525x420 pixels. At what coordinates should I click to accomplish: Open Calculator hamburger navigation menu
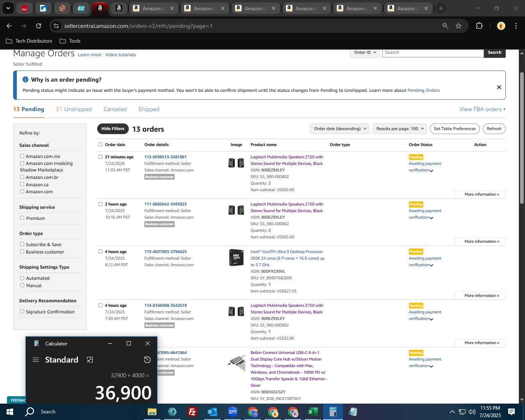pos(36,360)
